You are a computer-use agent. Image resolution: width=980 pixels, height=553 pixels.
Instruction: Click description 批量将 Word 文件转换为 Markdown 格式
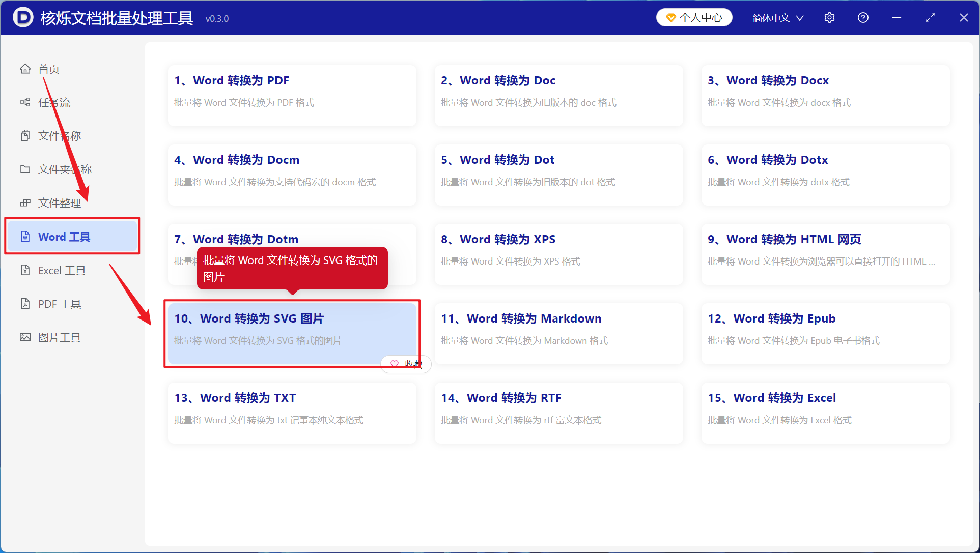click(524, 341)
